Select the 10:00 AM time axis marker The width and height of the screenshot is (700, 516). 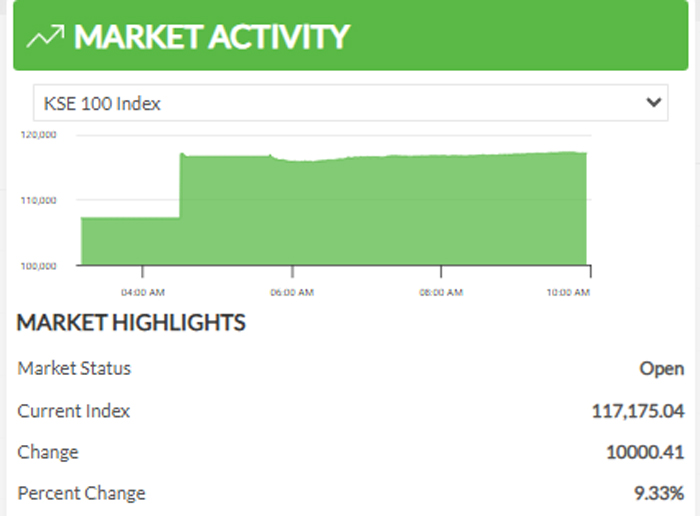(x=568, y=292)
